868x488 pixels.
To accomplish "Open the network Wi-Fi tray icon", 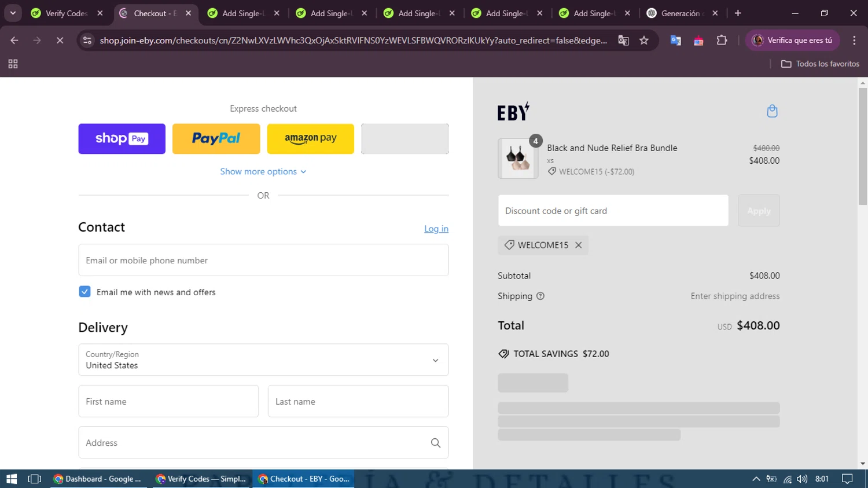I will tap(787, 479).
